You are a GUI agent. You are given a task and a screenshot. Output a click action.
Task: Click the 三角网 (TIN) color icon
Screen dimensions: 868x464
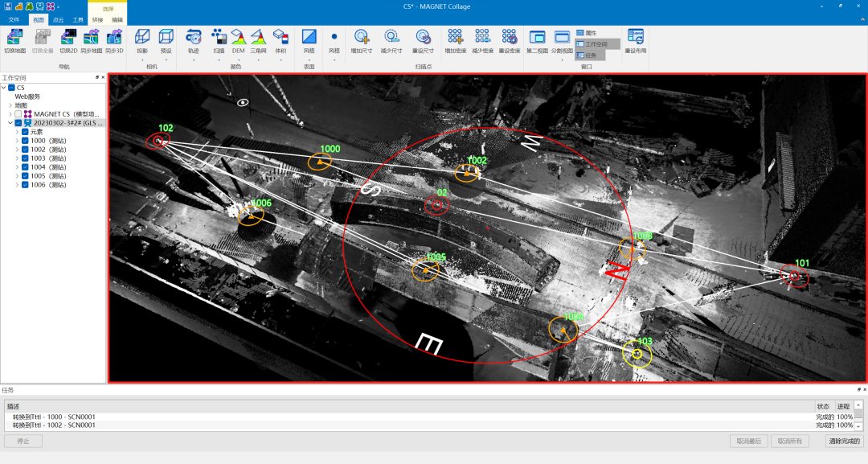point(258,37)
